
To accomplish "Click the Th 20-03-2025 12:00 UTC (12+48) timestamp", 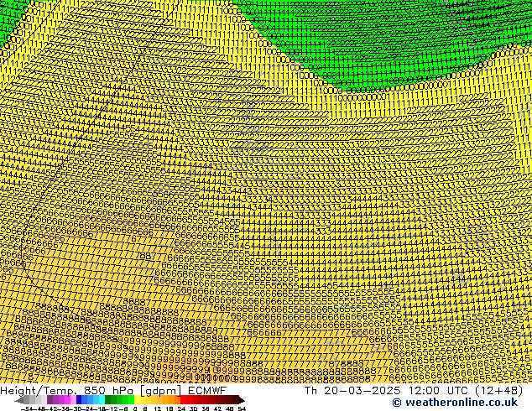I will [x=414, y=390].
